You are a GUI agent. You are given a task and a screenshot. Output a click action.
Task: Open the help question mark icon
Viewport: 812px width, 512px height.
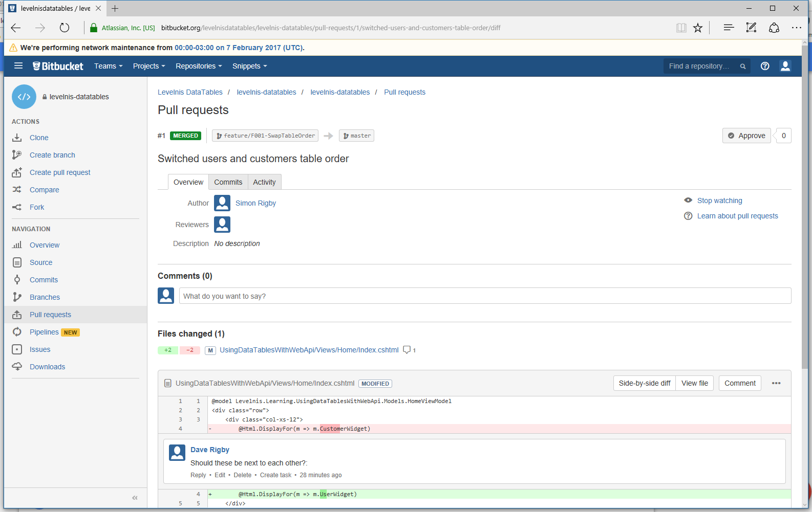pyautogui.click(x=765, y=66)
